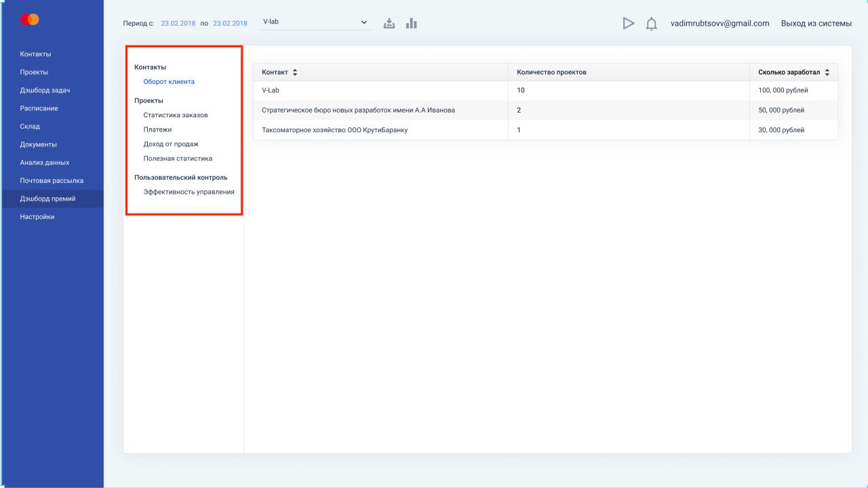Image resolution: width=868 pixels, height=488 pixels.
Task: Select Оборот клиента report
Action: coord(169,82)
